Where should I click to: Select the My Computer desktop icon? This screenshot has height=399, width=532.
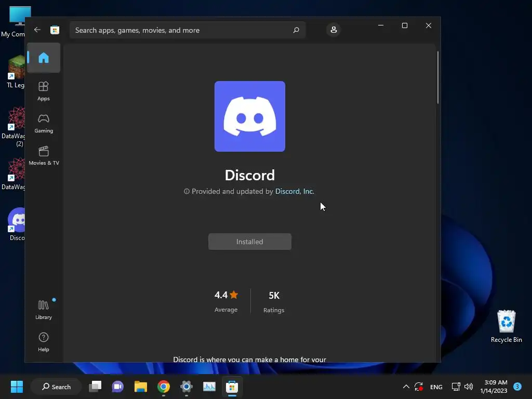pyautogui.click(x=12, y=22)
